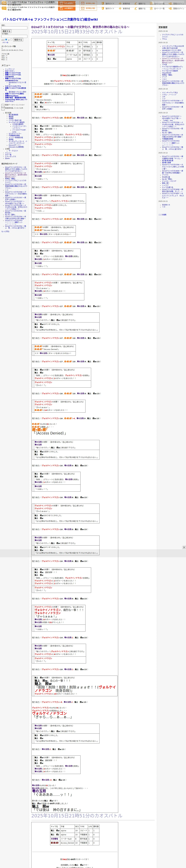
Task: Open 直轄バトルロイヤル(無印) menu link
Action: tap(14, 94)
